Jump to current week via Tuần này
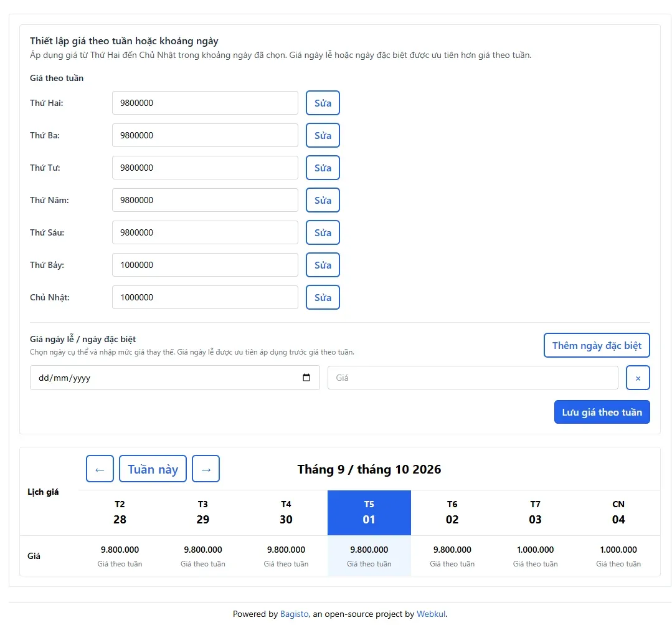 [x=153, y=469]
